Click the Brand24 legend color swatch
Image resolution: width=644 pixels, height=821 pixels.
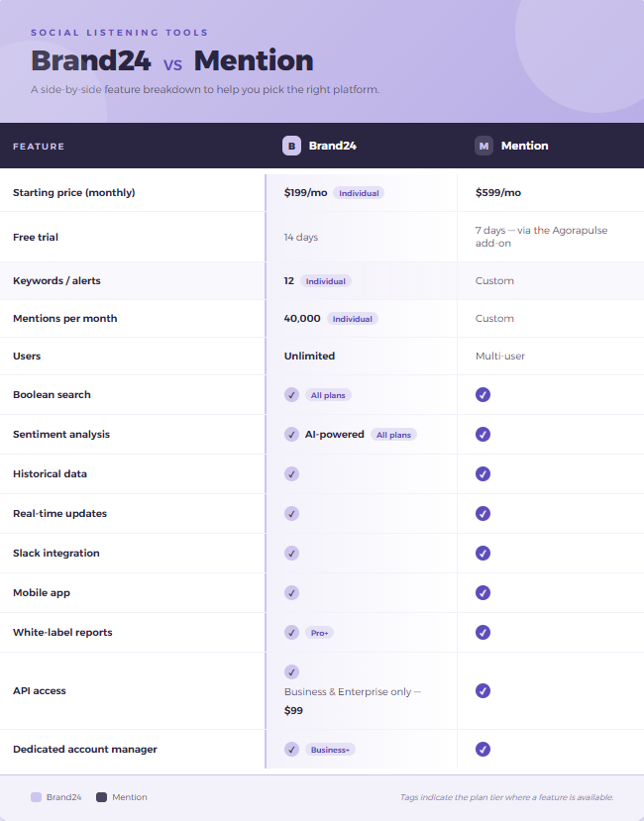[36, 797]
